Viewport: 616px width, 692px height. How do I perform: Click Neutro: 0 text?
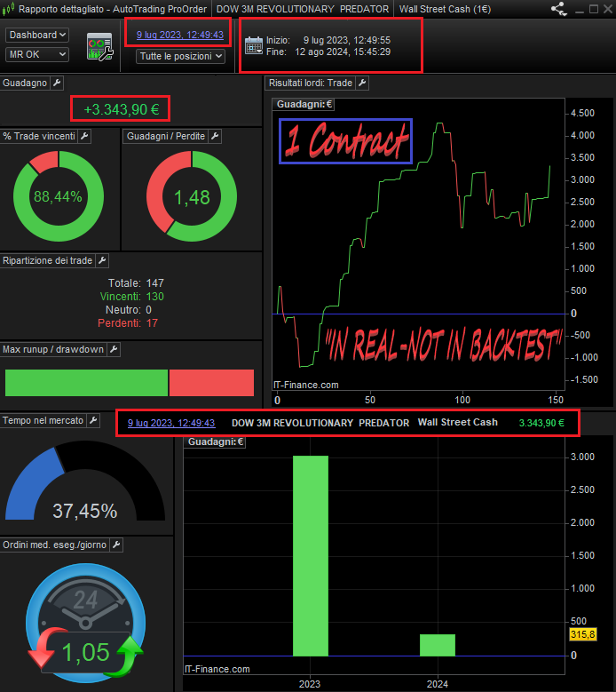(x=129, y=310)
